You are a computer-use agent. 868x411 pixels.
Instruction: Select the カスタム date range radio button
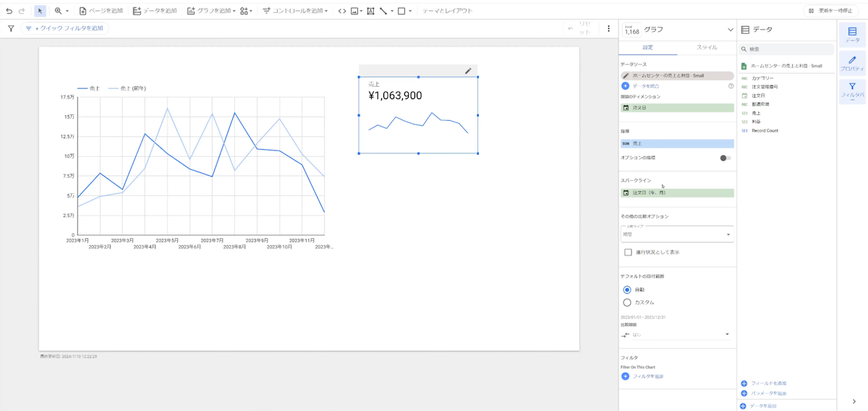click(627, 302)
